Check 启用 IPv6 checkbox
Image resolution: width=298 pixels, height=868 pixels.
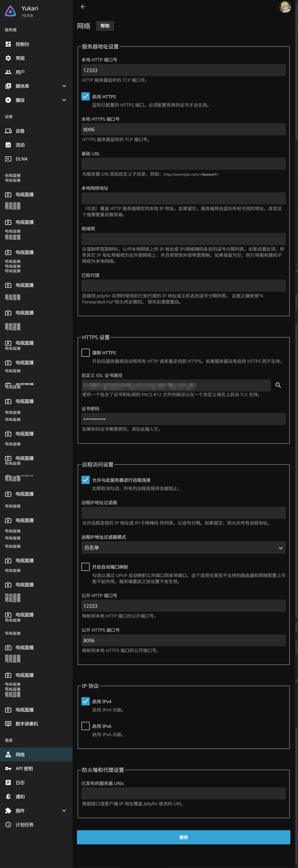(x=86, y=726)
